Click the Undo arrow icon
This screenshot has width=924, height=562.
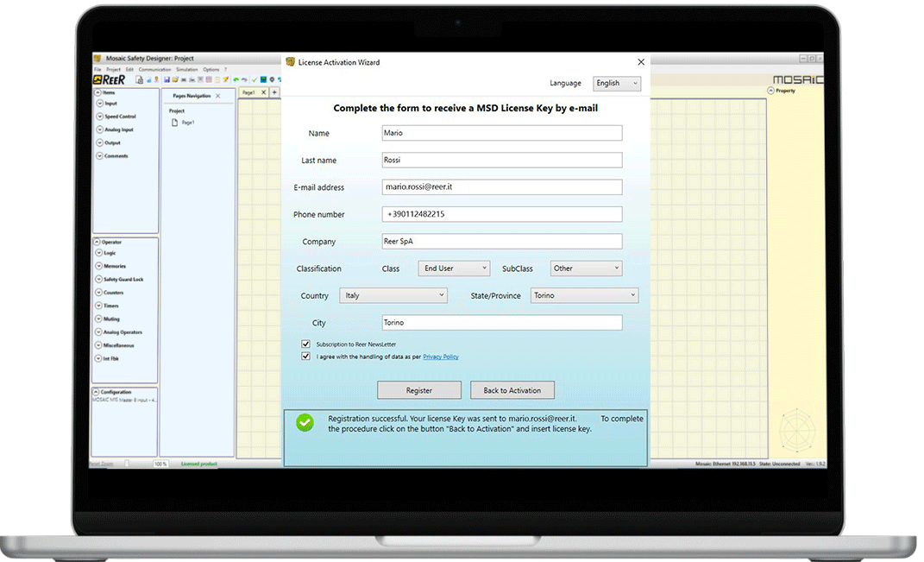[x=236, y=79]
